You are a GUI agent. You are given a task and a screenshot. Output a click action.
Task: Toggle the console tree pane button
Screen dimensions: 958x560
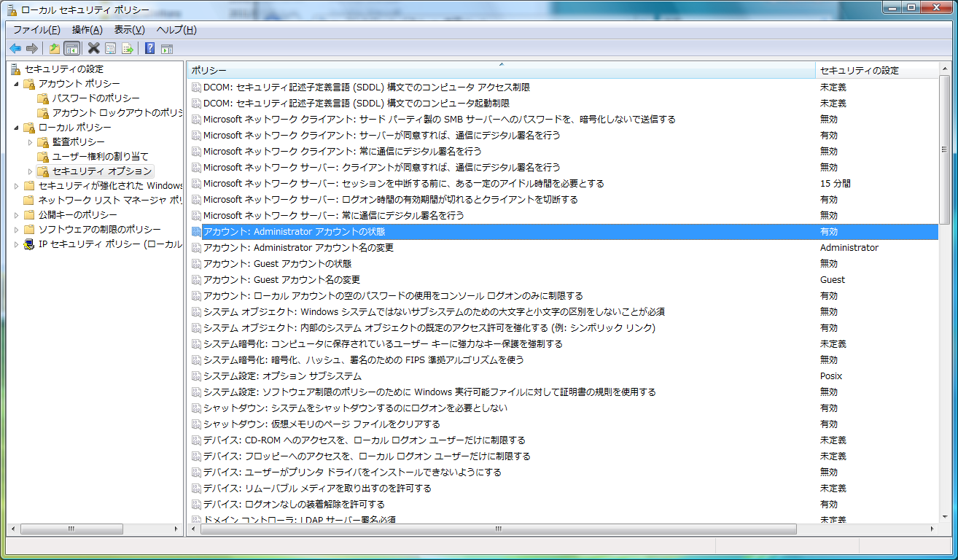click(71, 48)
